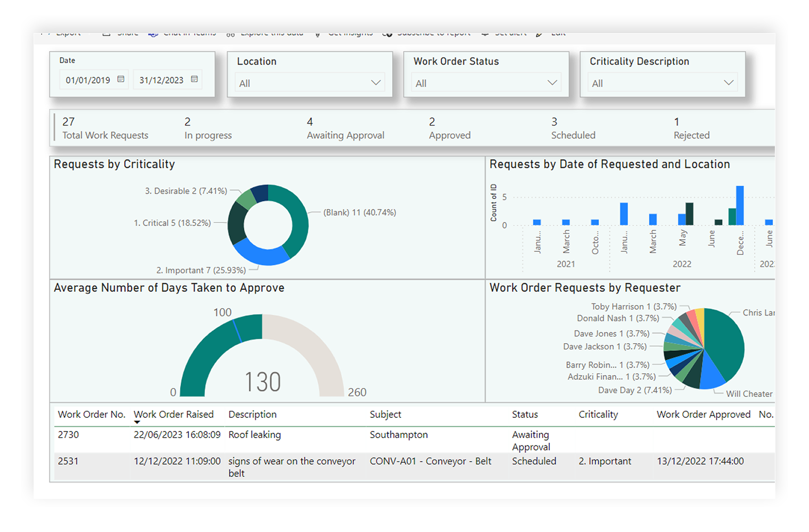809x532 pixels.
Task: Select the Awaiting Approval count card
Action: 345,128
